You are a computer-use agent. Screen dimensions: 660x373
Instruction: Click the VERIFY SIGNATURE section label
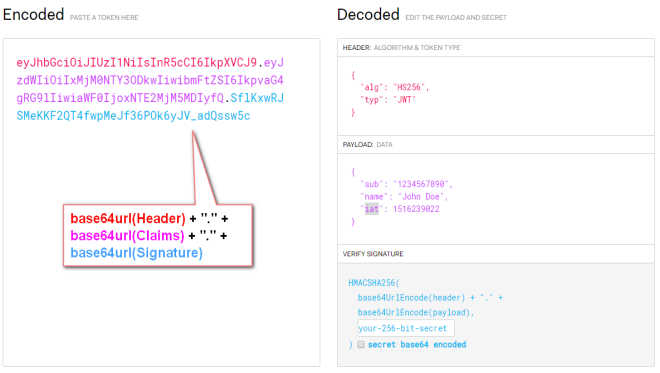point(373,254)
